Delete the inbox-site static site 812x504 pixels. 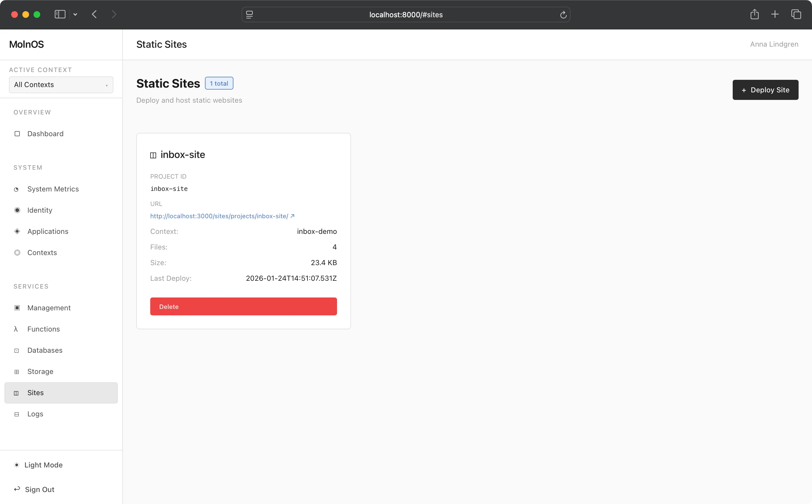coord(243,306)
